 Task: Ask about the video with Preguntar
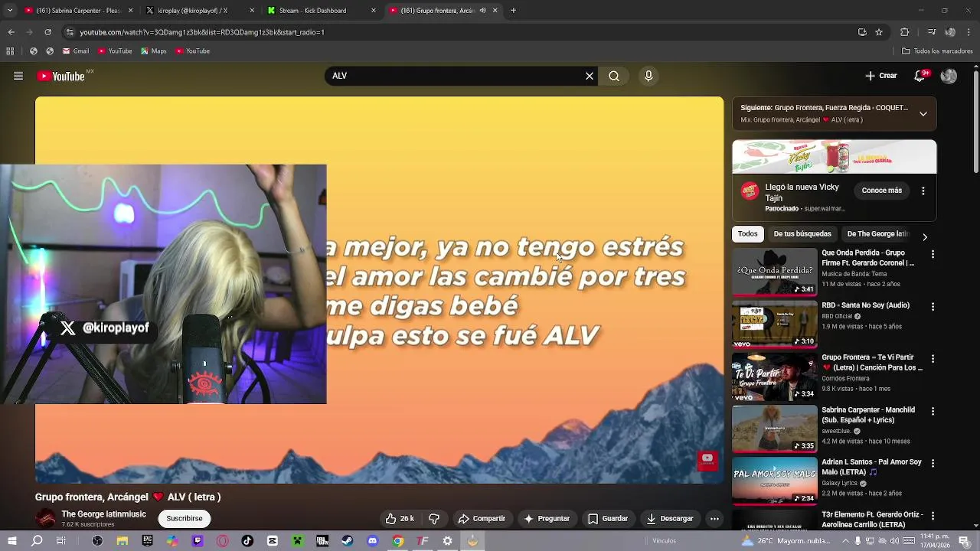(547, 519)
